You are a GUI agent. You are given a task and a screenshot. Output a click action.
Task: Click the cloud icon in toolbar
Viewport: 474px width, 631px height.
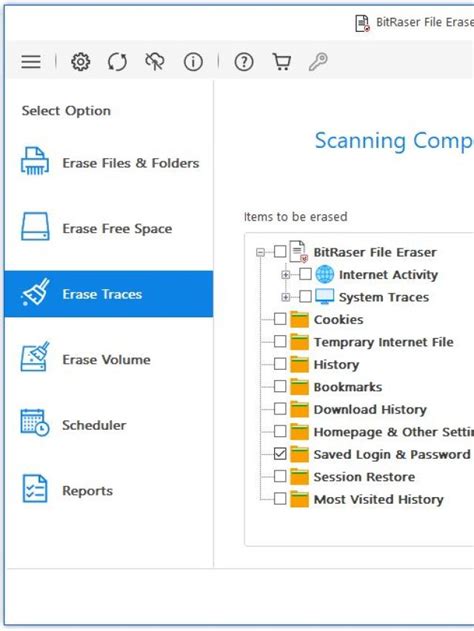(155, 62)
